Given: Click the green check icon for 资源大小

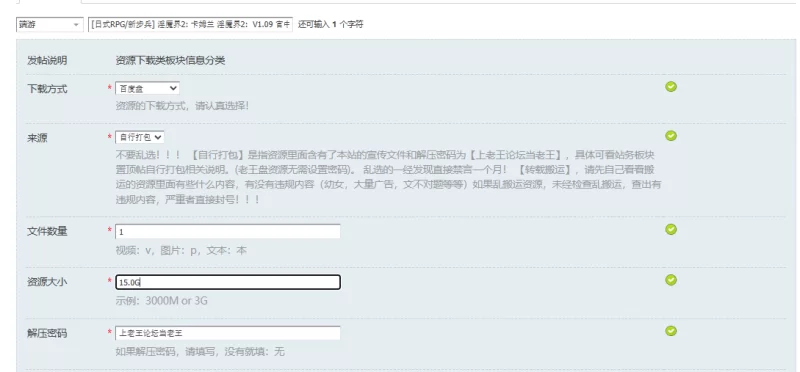Looking at the screenshot, I should 671,280.
